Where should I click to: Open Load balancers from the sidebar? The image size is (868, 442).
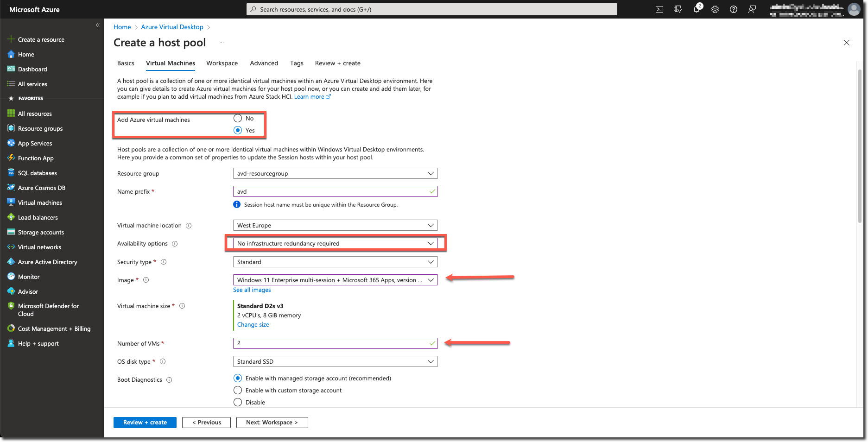[38, 217]
